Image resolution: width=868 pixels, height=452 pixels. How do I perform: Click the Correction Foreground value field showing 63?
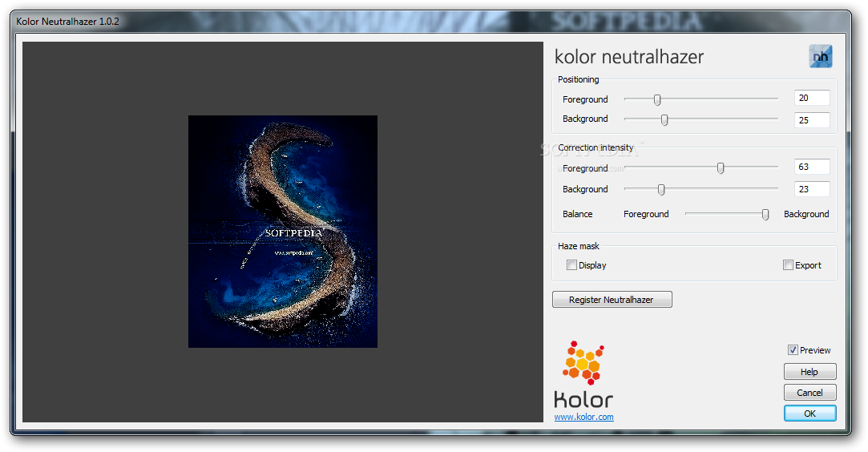click(x=812, y=167)
